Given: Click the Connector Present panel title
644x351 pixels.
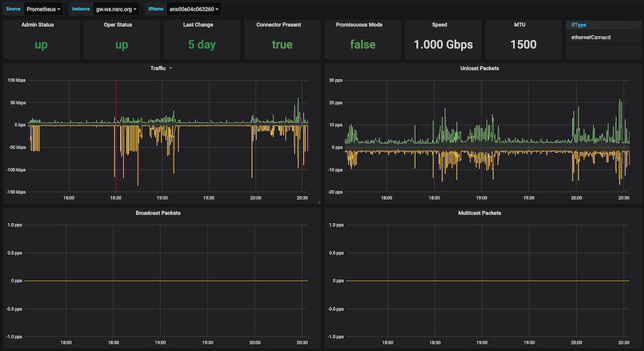Looking at the screenshot, I should point(282,25).
